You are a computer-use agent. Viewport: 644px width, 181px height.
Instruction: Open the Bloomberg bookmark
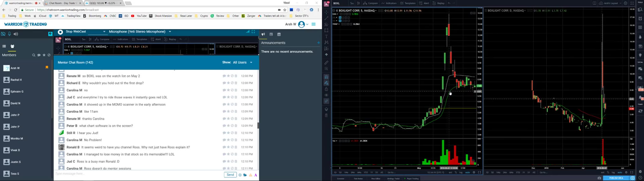(92, 16)
